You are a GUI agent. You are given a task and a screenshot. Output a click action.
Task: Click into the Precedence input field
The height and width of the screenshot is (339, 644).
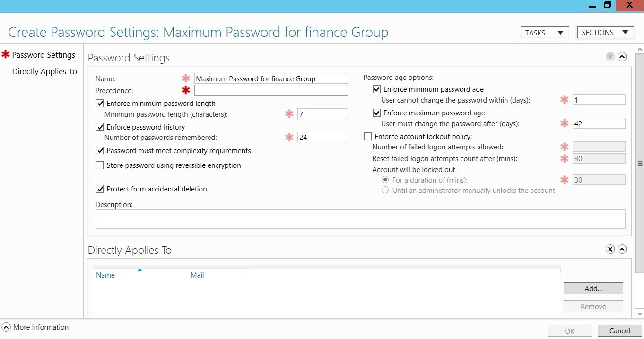coord(271,90)
